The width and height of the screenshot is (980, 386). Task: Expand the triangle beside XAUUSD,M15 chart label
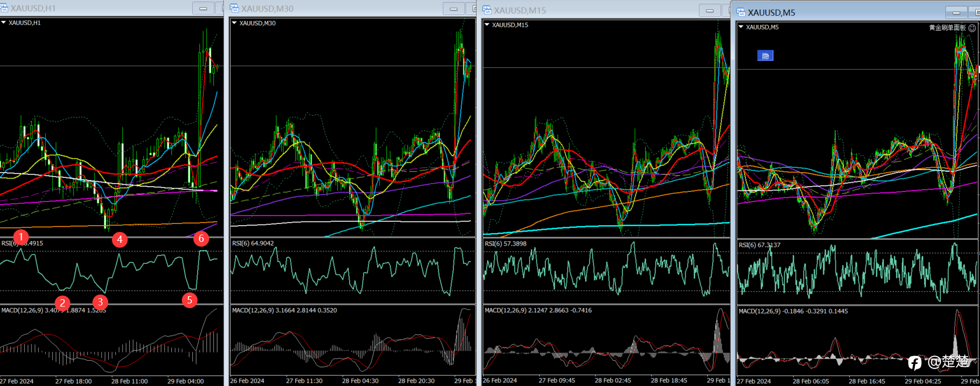point(487,25)
